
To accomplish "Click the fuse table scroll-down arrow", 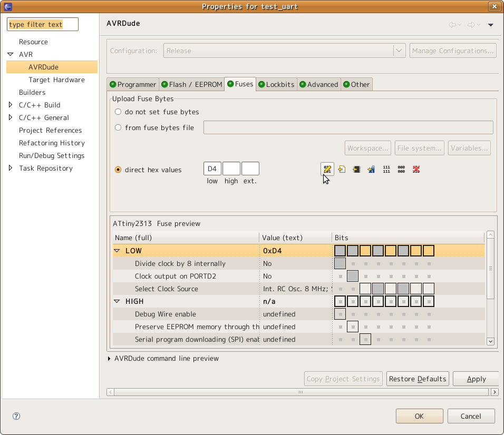I will [x=490, y=341].
